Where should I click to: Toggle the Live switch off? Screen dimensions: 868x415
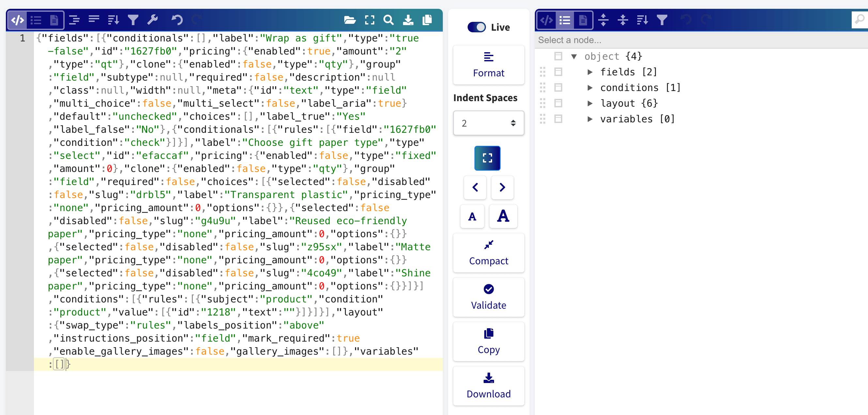(476, 27)
